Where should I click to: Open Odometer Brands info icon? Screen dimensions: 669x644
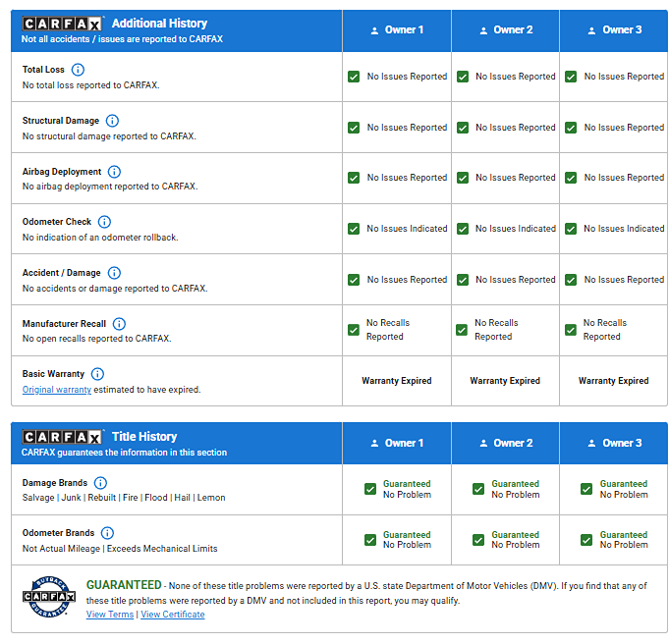point(107,533)
